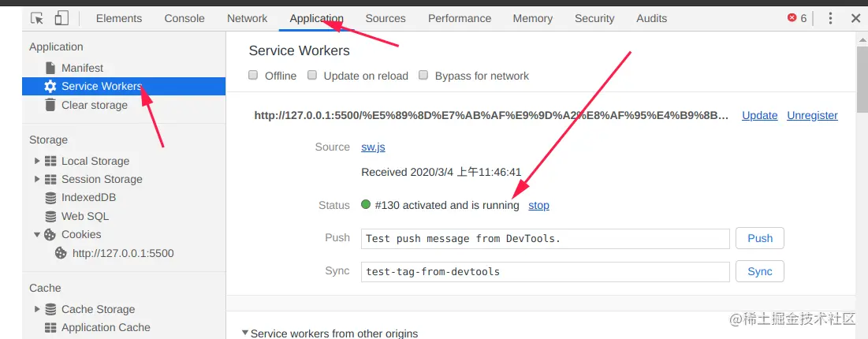
Task: Focus the Sync tag input field
Action: coord(546,272)
